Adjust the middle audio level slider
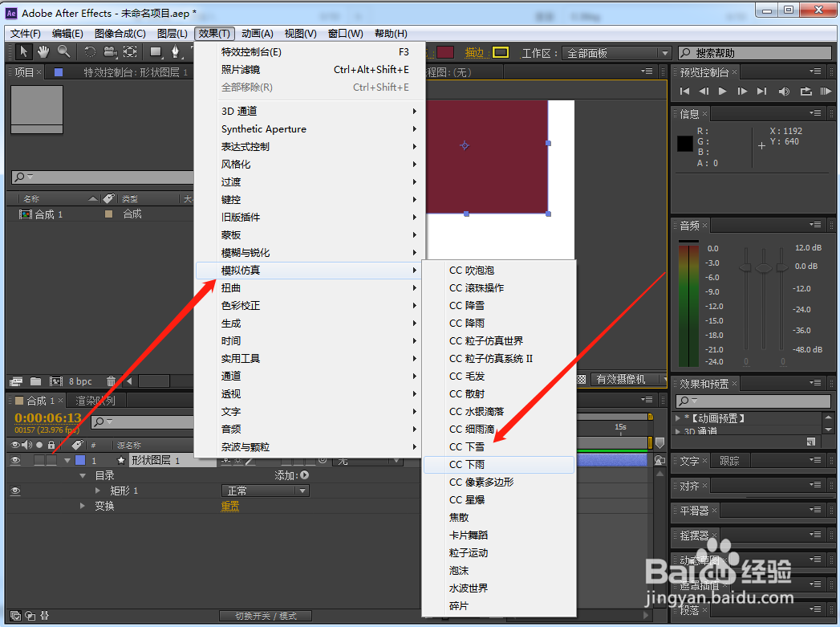The height and width of the screenshot is (627, 840). [764, 267]
